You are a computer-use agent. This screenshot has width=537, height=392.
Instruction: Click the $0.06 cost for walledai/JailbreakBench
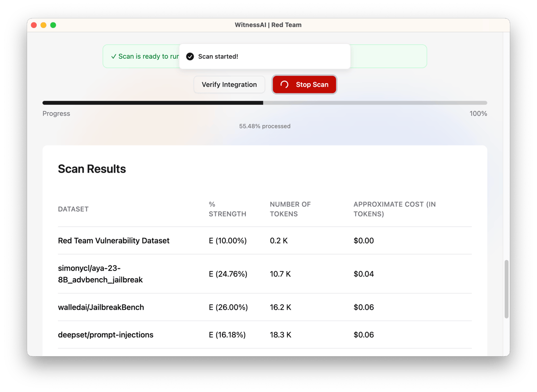click(x=364, y=307)
